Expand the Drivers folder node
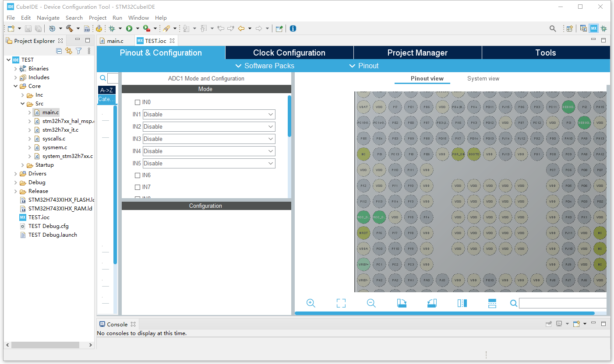This screenshot has height=364, width=614. tap(16, 174)
